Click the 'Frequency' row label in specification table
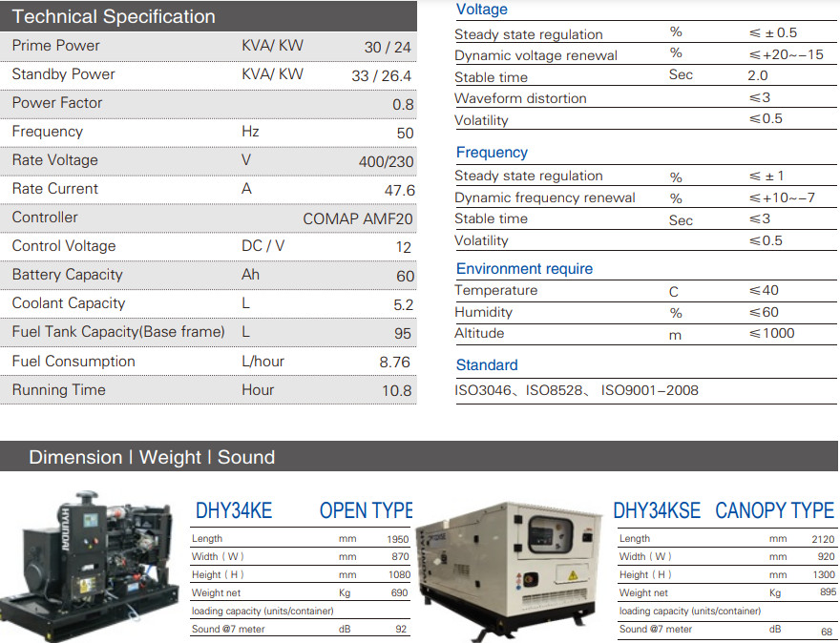 48,132
